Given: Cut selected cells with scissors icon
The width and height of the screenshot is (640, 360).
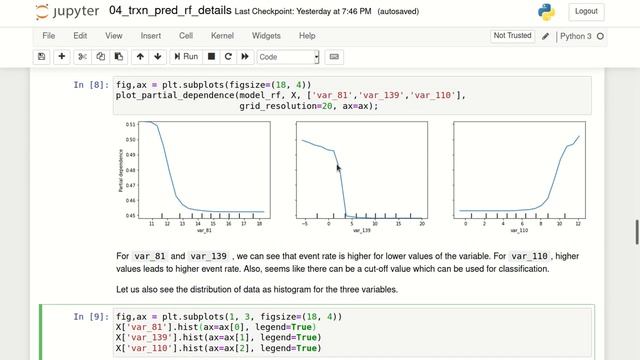Looking at the screenshot, I should pos(82,57).
